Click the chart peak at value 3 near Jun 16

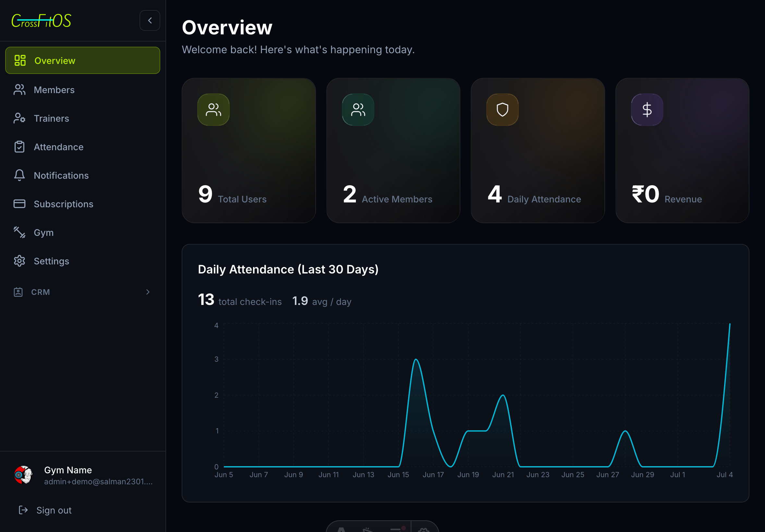coord(416,359)
